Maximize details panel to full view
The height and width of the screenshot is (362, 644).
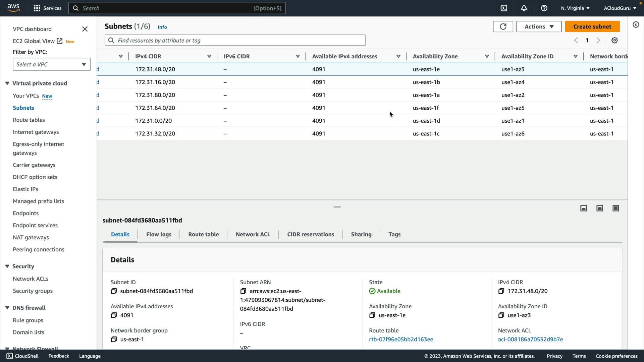tap(615, 208)
